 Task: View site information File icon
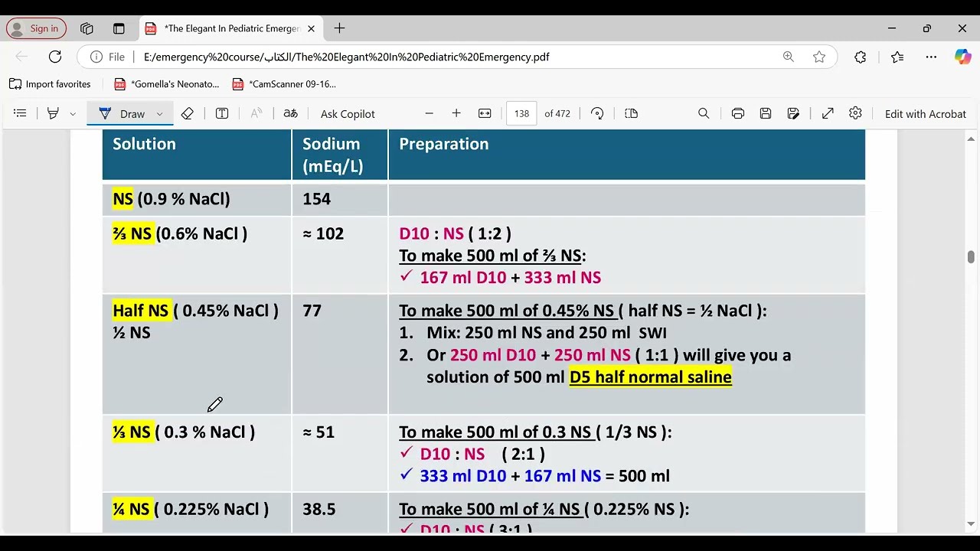(108, 57)
